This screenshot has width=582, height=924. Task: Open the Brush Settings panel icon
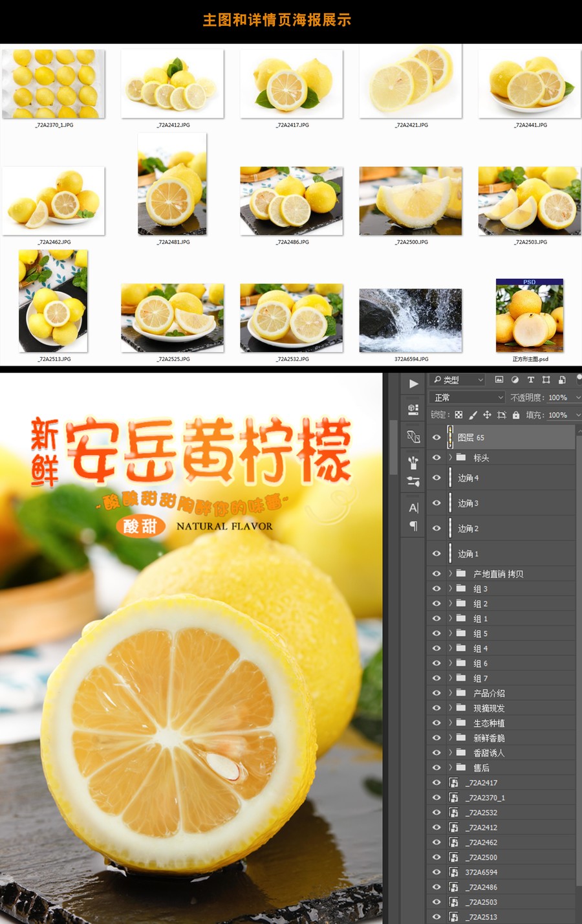pos(413,481)
